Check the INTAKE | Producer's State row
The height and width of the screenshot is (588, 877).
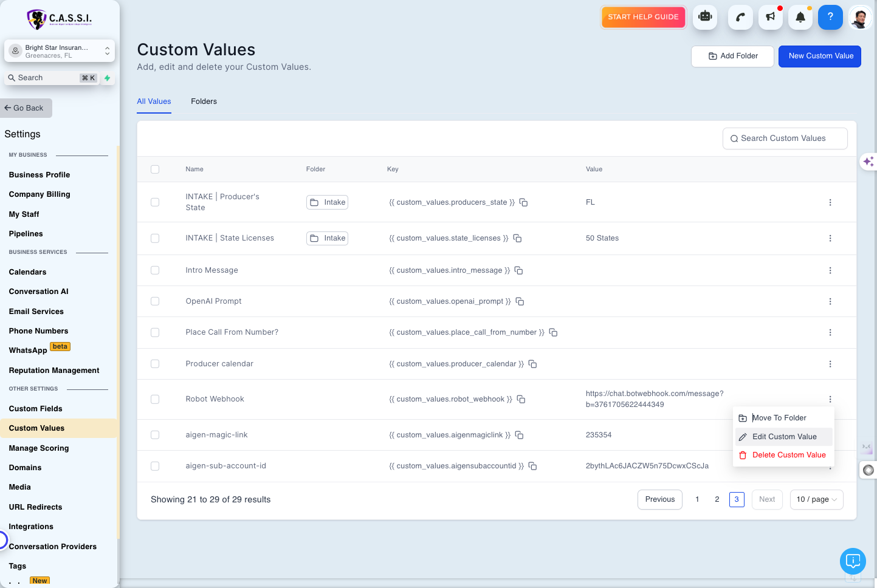tap(155, 202)
